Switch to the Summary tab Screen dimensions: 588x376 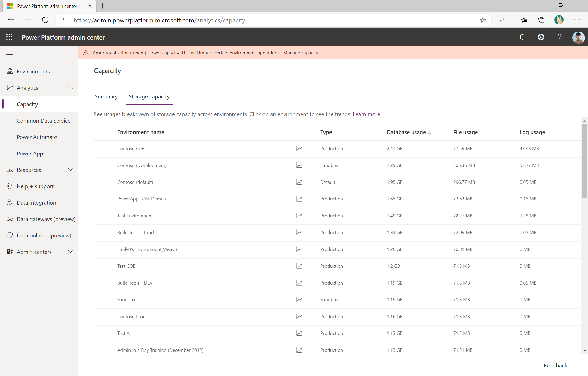[x=106, y=96]
